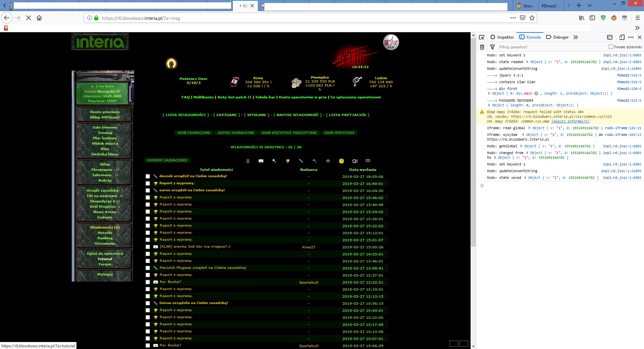Click the ODWRÓĆ ZAZNACZENIE button
Image resolution: width=644 pixels, height=349 pixels.
167,160
